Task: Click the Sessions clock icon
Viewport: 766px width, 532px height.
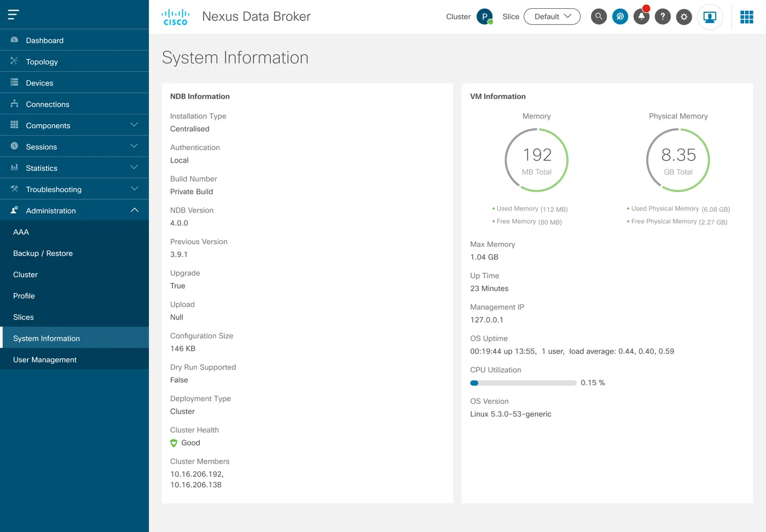Action: click(x=14, y=146)
